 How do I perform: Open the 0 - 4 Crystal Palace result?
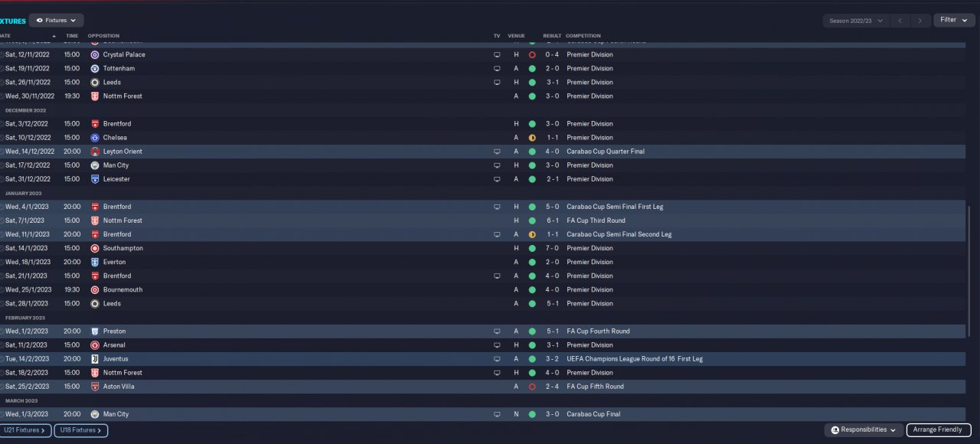point(552,55)
